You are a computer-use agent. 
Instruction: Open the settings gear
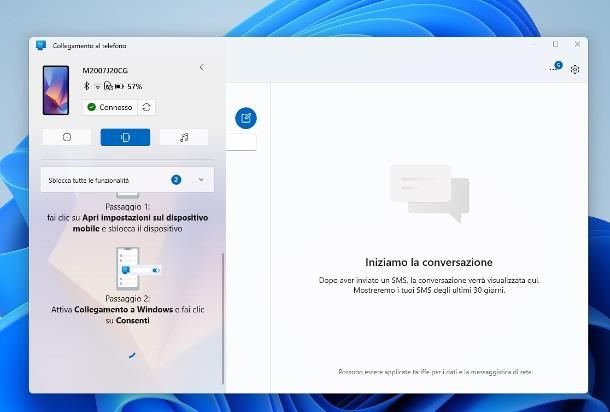[x=575, y=69]
